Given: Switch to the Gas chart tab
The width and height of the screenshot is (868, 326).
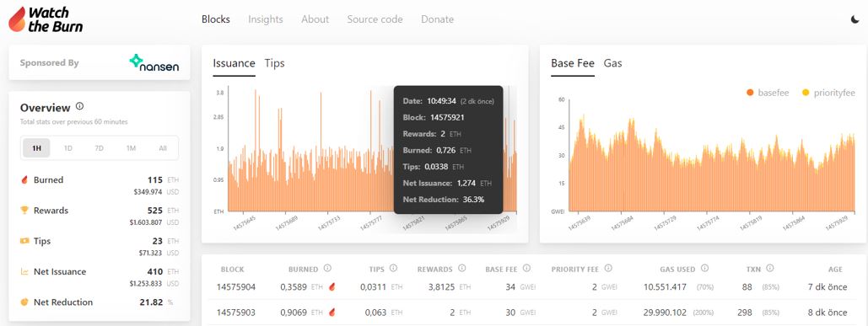Looking at the screenshot, I should click(612, 63).
